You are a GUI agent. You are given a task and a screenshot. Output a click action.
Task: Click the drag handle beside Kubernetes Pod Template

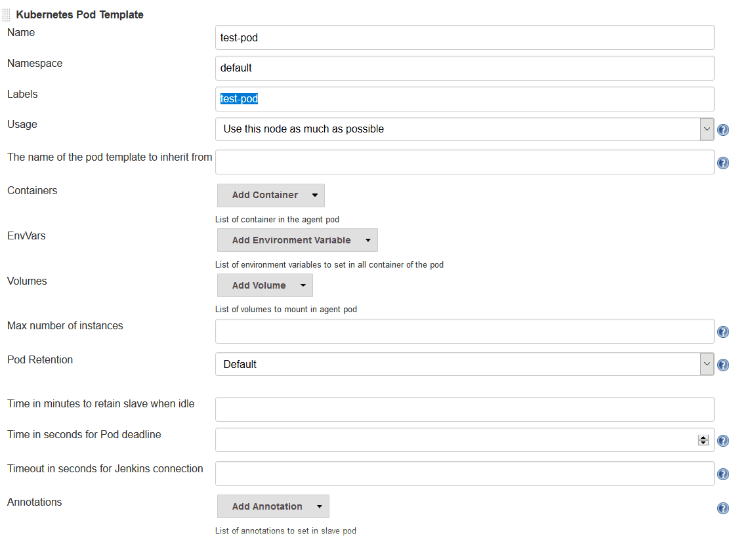tap(7, 13)
